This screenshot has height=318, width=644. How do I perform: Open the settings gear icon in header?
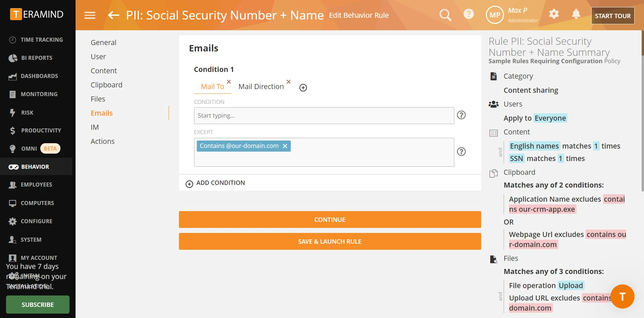point(554,14)
